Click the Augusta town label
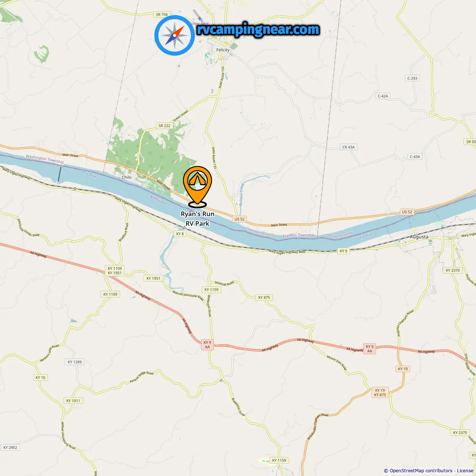 click(419, 237)
